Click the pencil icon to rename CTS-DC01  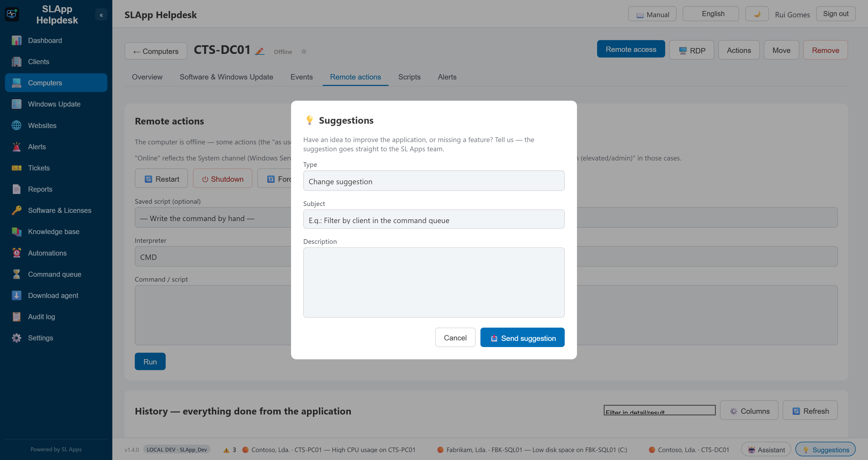coord(259,51)
